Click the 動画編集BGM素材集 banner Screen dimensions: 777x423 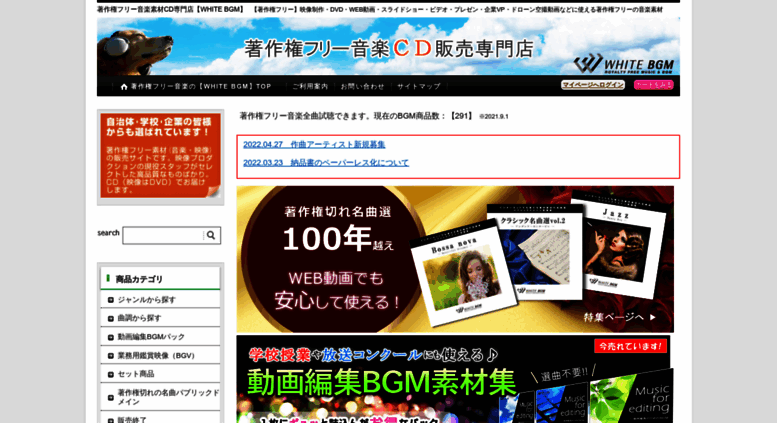point(453,379)
